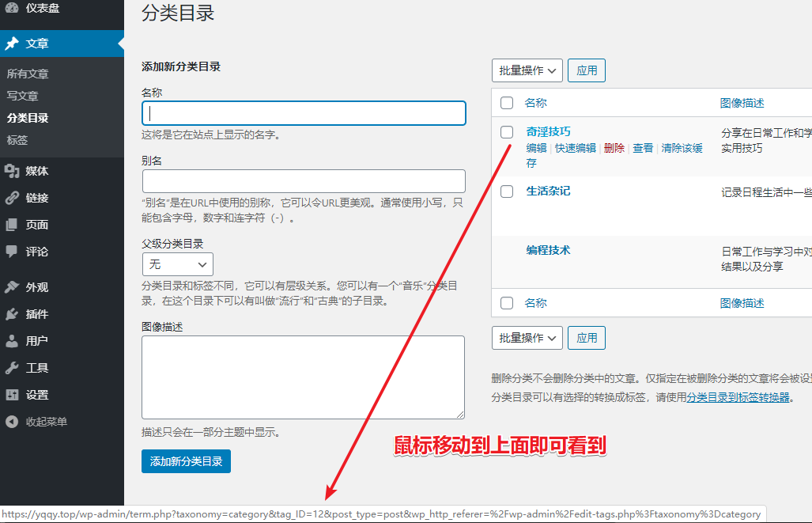This screenshot has width=812, height=523.
Task: Click the bottom 应用 button
Action: pyautogui.click(x=587, y=338)
